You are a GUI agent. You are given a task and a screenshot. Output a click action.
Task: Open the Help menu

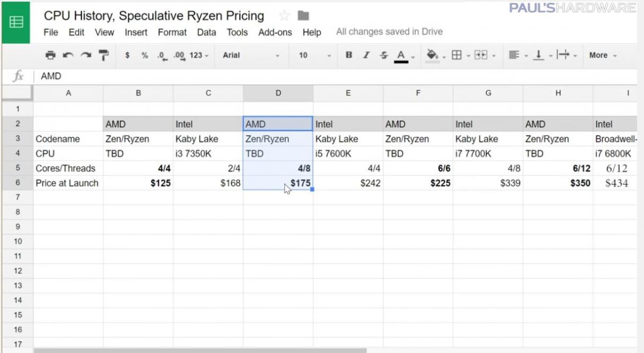312,32
